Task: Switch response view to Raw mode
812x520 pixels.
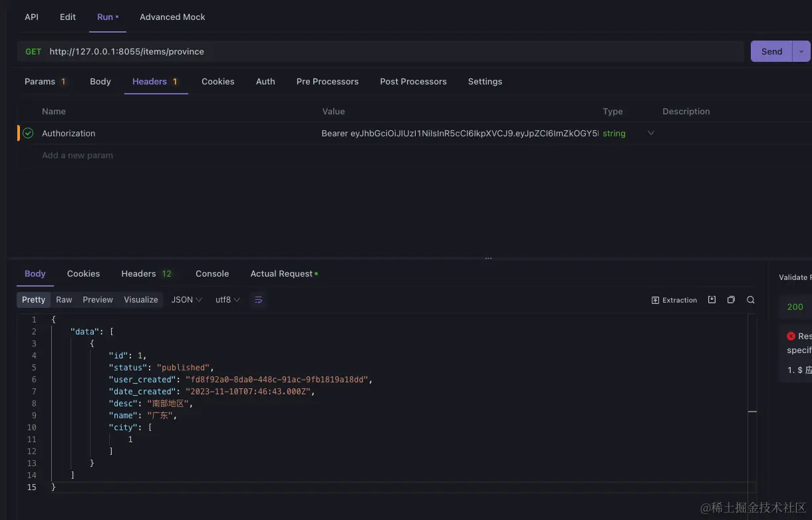Action: coord(64,299)
